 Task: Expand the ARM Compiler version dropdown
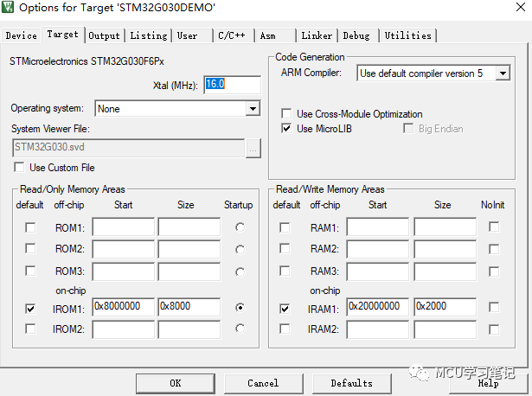[x=503, y=73]
